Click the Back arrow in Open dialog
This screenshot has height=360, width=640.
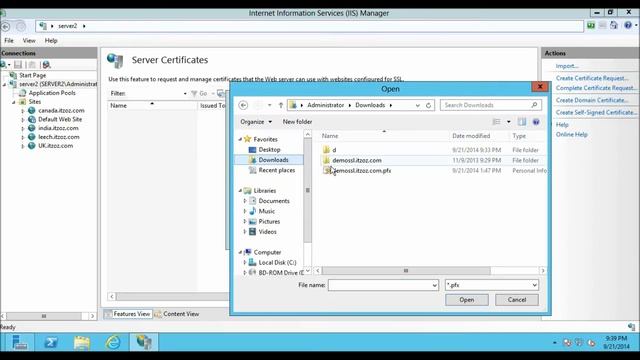coord(243,105)
